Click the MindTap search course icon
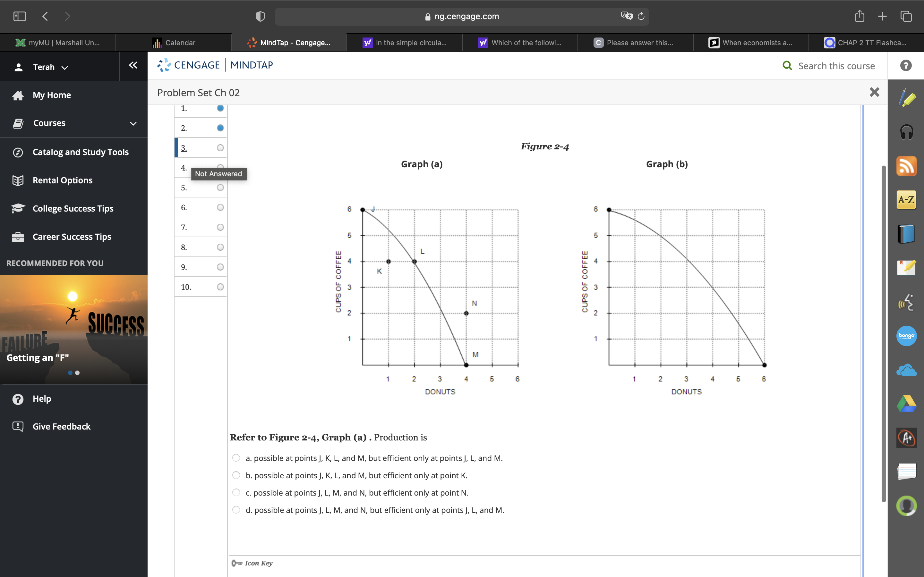Viewport: 924px width, 577px height. coord(788,66)
